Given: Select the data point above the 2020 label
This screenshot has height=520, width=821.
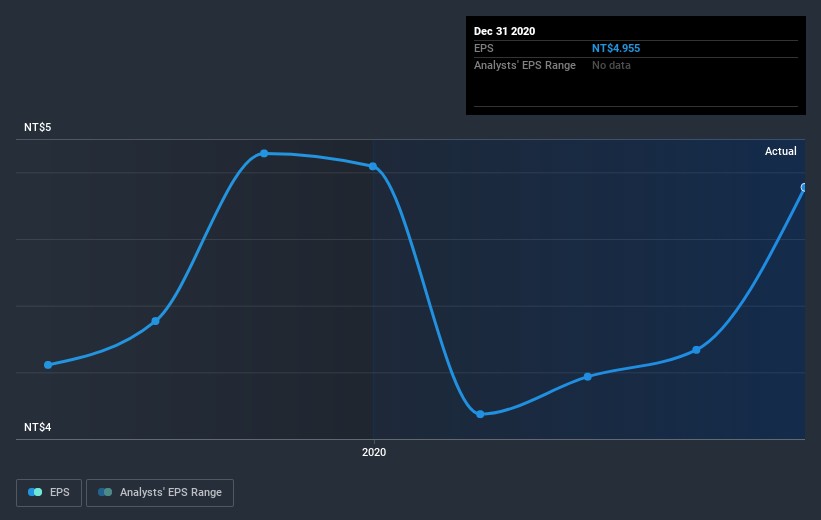Looking at the screenshot, I should 373,167.
